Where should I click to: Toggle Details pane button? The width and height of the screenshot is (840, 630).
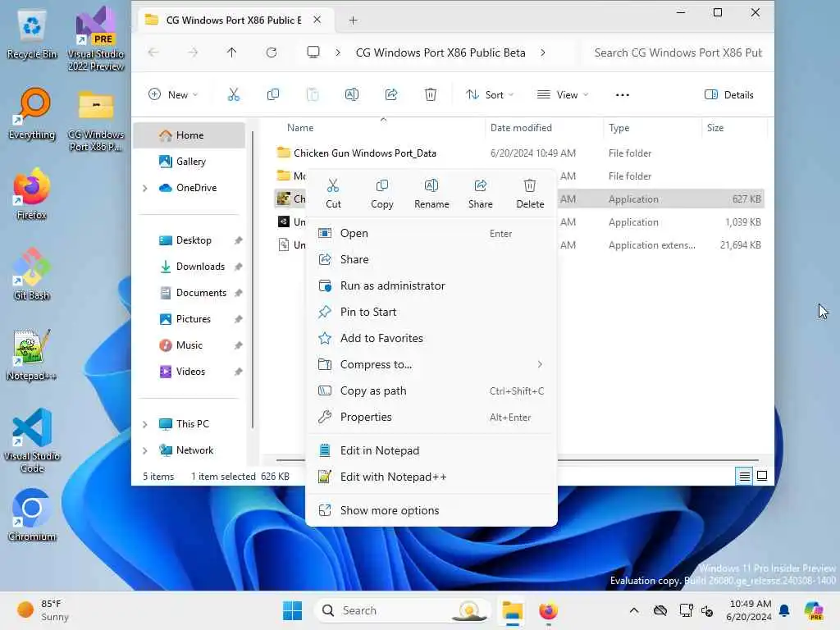pos(729,95)
